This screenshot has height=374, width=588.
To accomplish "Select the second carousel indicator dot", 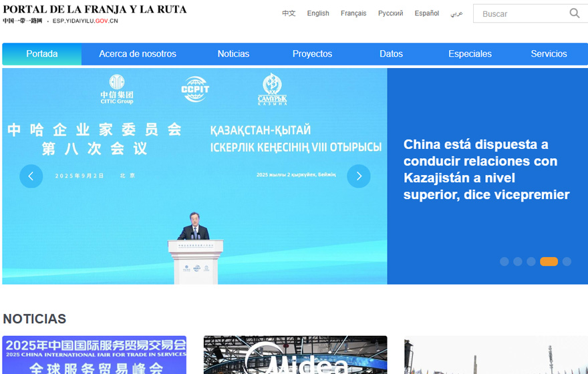I will [518, 262].
